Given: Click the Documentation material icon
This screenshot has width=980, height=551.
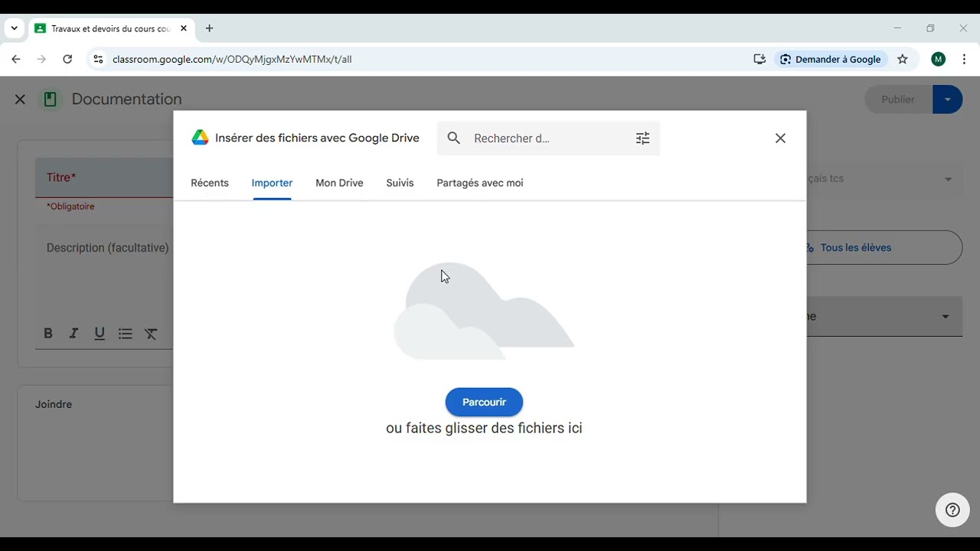Looking at the screenshot, I should pyautogui.click(x=50, y=99).
